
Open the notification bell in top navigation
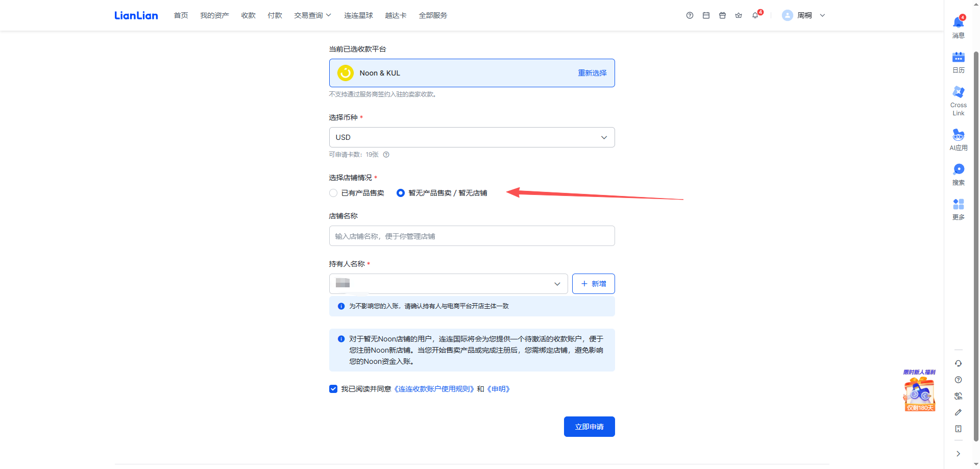click(x=755, y=15)
